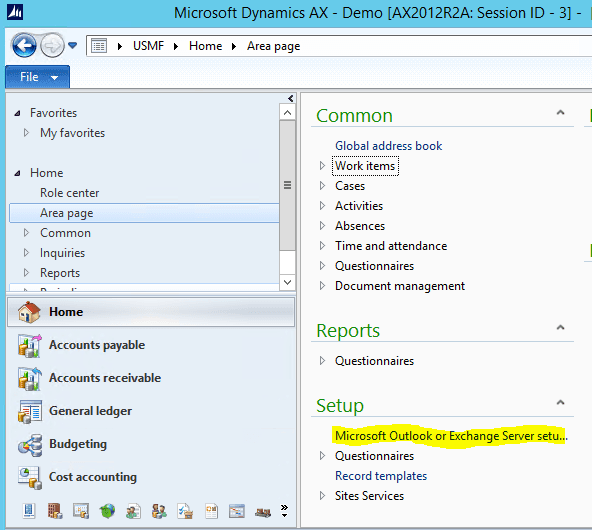
Task: Expand My favorites in the tree
Action: pyautogui.click(x=26, y=132)
